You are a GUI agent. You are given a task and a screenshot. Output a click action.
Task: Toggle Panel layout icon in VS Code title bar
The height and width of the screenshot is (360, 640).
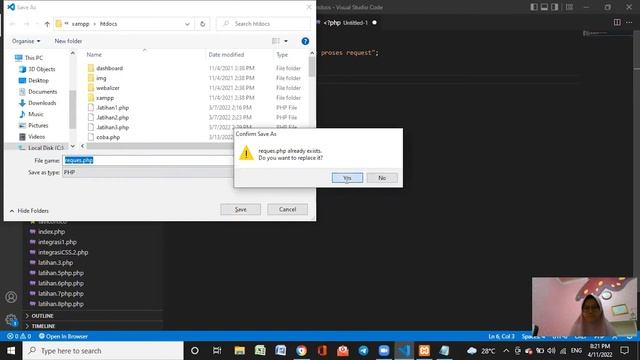coord(544,7)
